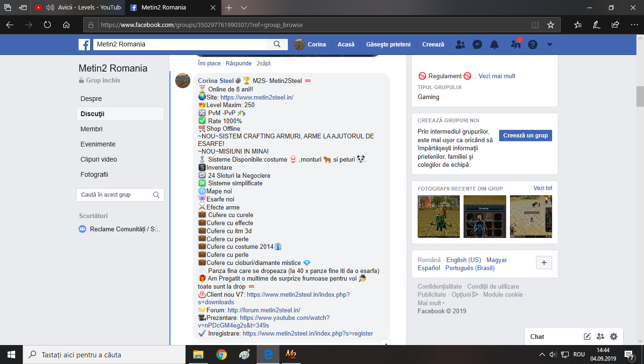Viewport: 644px width, 364px height.
Task: Click the search magnifier button
Action: 277,44
